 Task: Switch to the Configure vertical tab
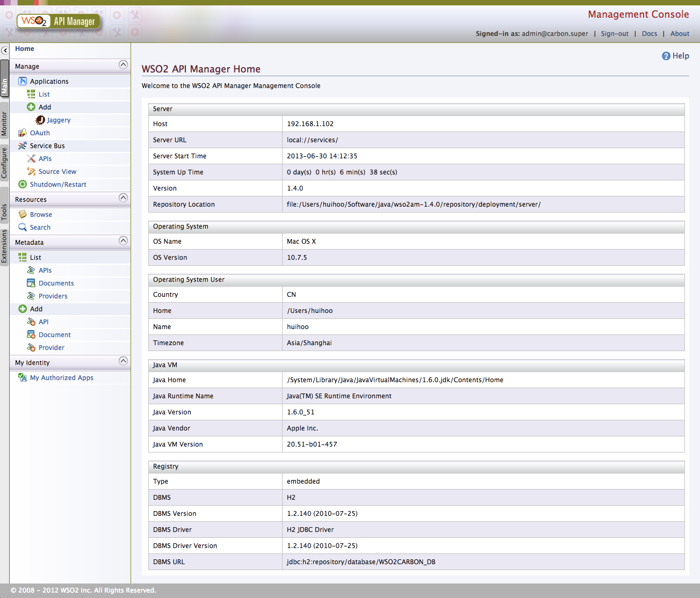coord(4,163)
